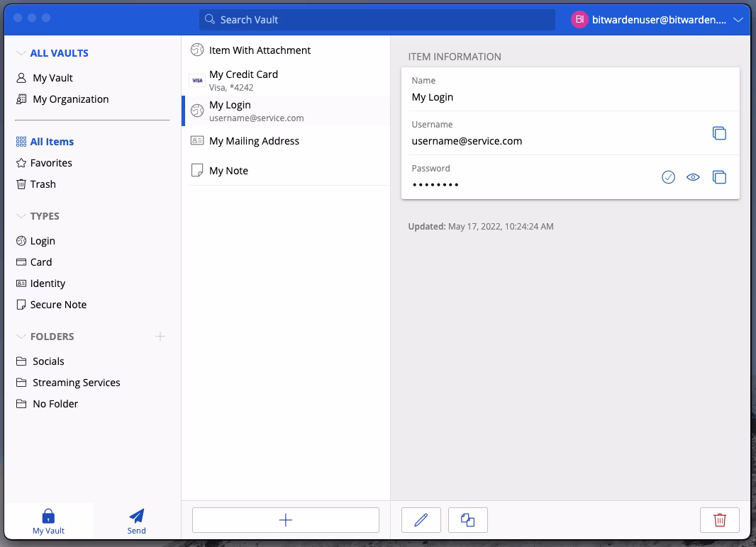Check if password has been exposed

[668, 177]
